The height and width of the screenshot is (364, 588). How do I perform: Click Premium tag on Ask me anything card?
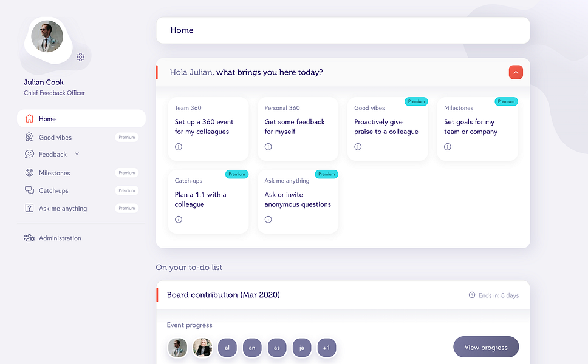pyautogui.click(x=327, y=174)
